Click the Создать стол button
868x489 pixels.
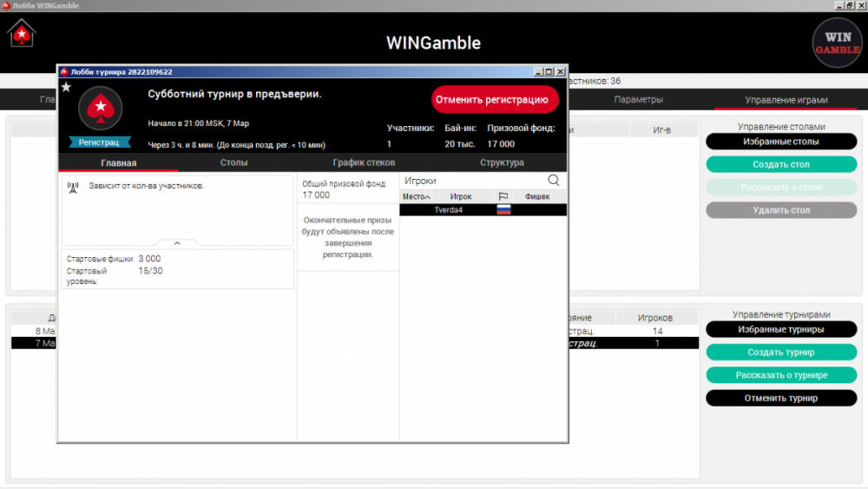[x=780, y=164]
